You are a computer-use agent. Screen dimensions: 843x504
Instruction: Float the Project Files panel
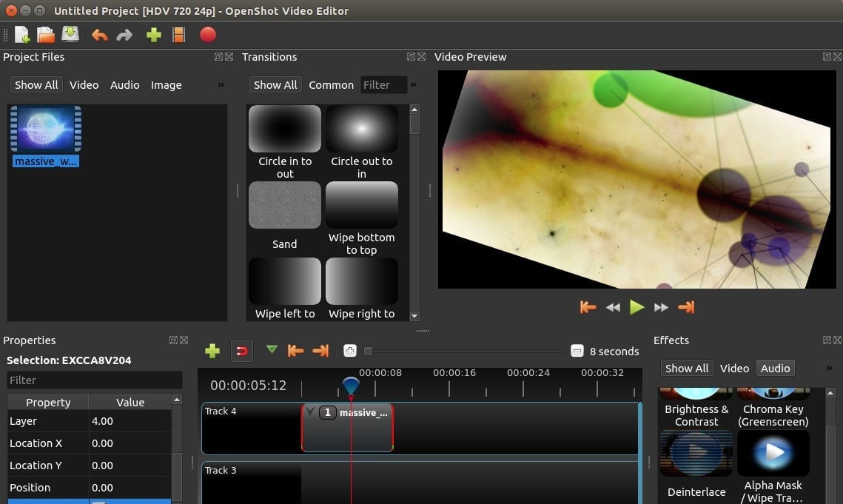coord(218,56)
